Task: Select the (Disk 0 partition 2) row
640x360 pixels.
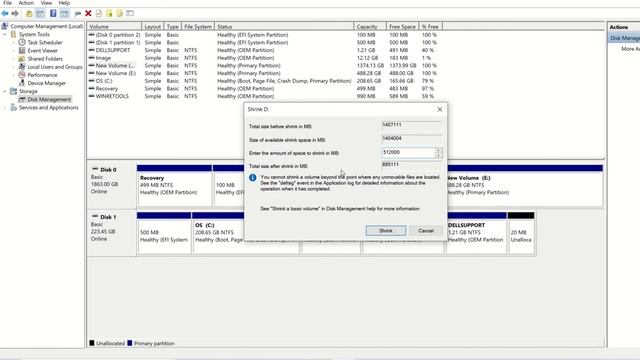Action: tap(263, 35)
